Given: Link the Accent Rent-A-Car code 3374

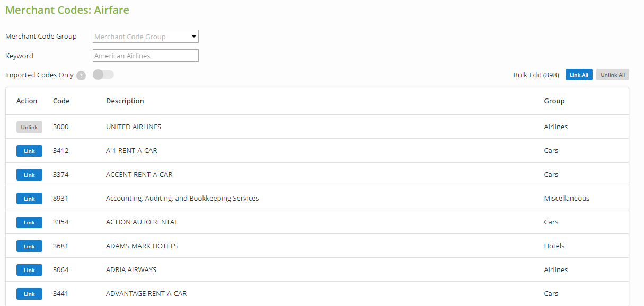Looking at the screenshot, I should 29,175.
